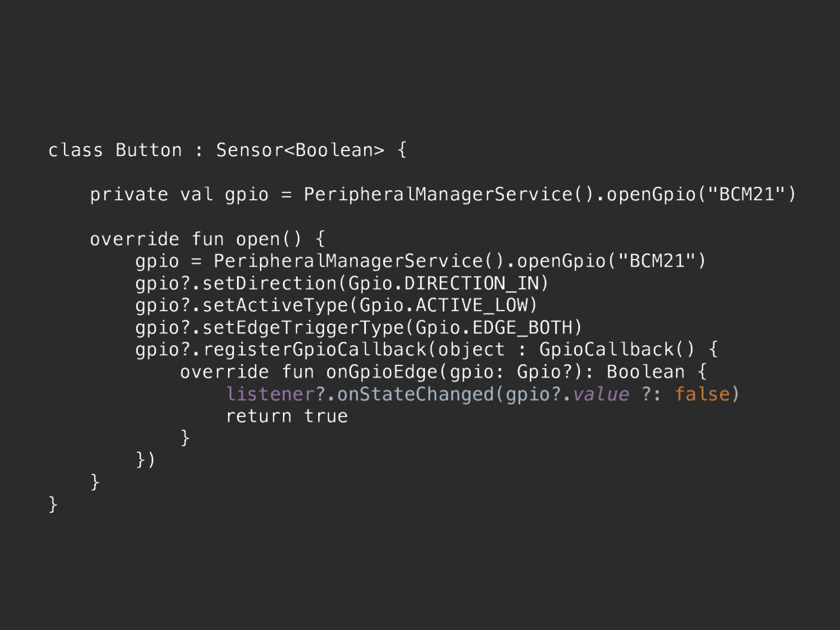Click the override fun open() line

point(208,239)
